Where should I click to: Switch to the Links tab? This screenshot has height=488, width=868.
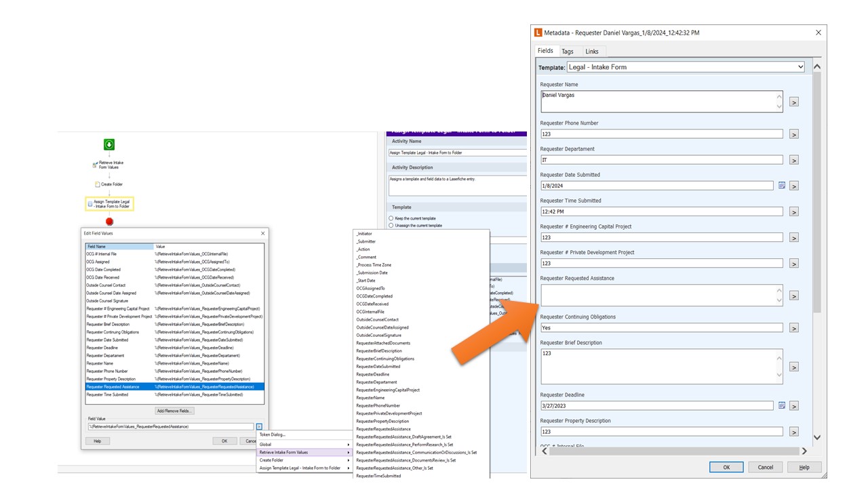[x=592, y=52]
